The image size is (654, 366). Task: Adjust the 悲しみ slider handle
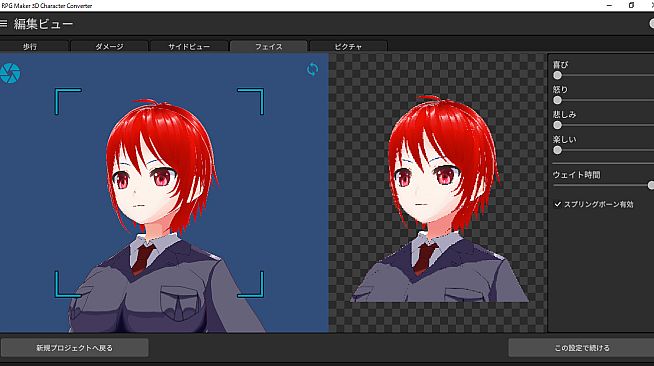point(557,125)
